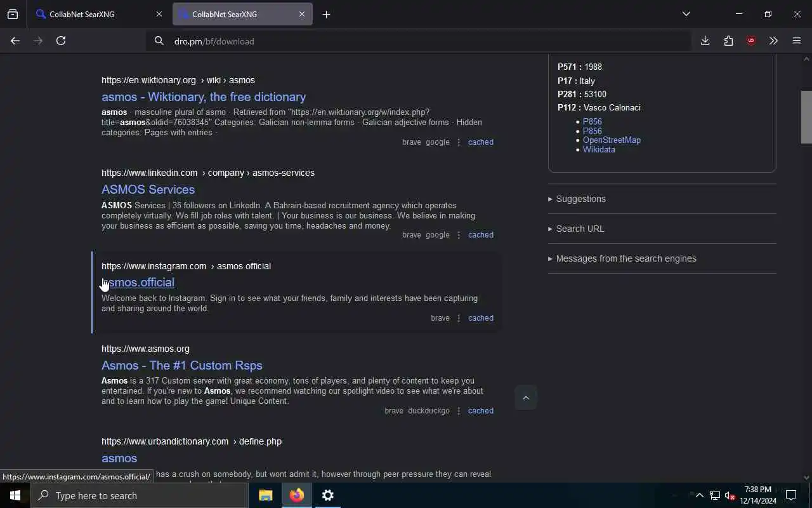Open cached version of asmos.org result
Screen dimensions: 812x508
(480, 411)
